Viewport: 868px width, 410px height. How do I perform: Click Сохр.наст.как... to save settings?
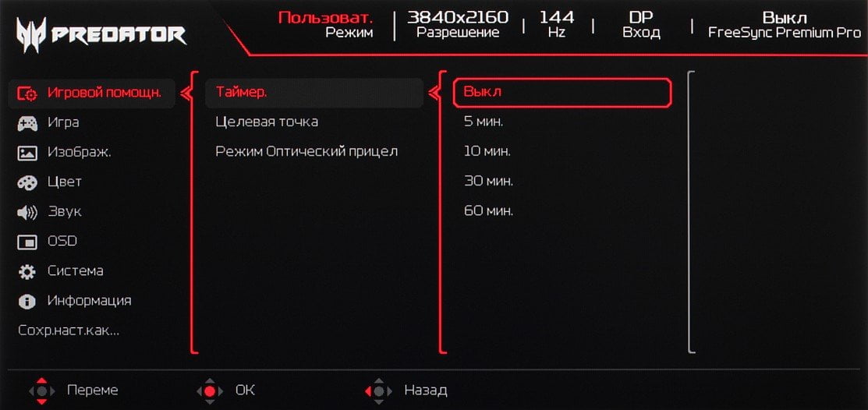pyautogui.click(x=69, y=330)
